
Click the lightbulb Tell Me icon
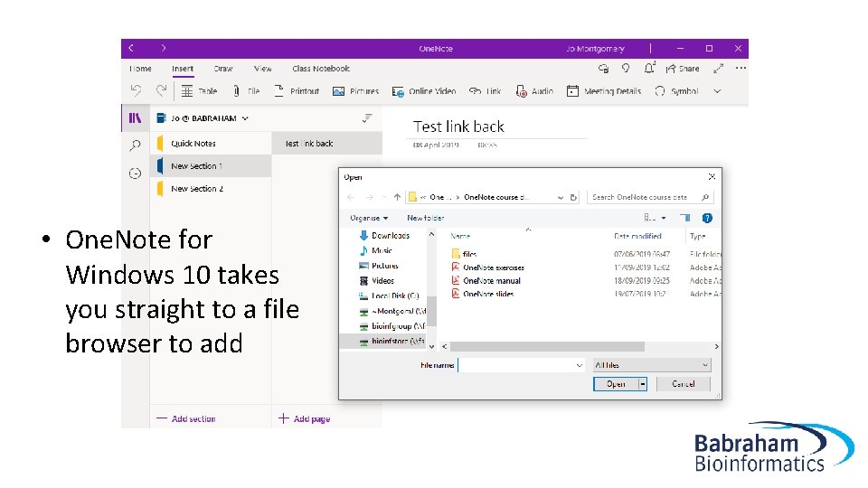click(626, 68)
